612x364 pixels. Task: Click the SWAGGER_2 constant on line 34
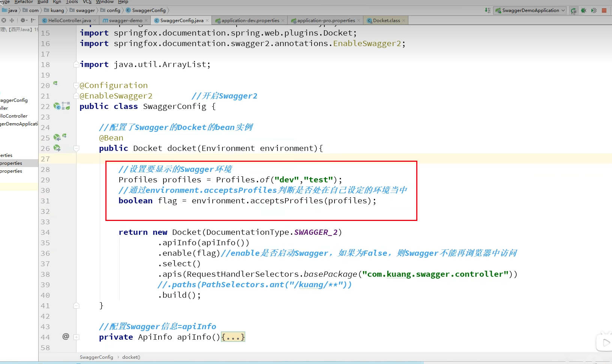tap(316, 232)
